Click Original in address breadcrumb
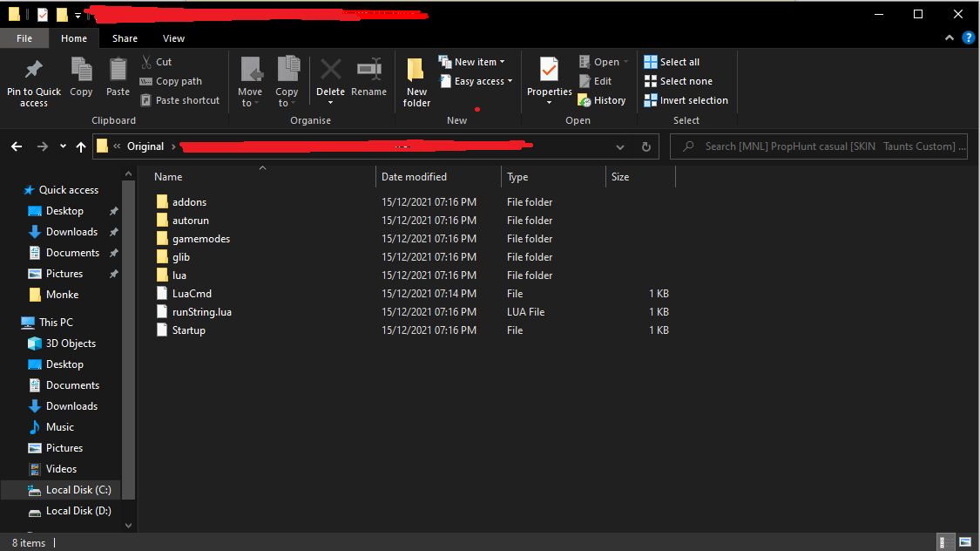 coord(145,146)
